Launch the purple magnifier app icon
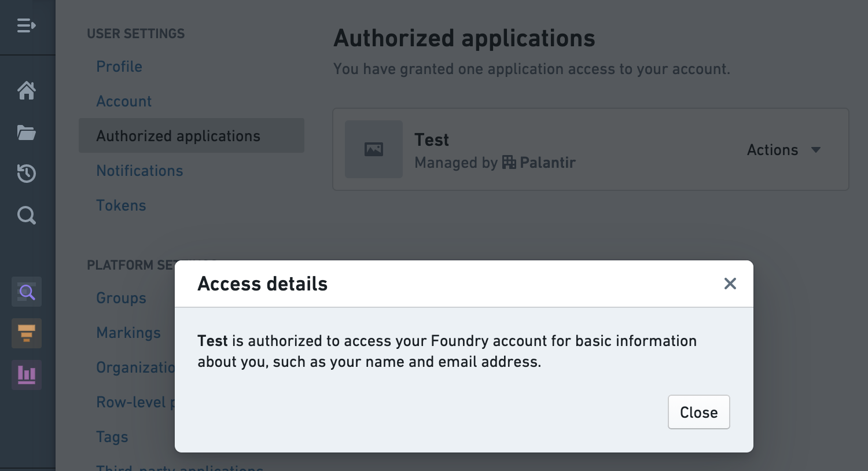Viewport: 868px width, 471px height. click(x=27, y=292)
